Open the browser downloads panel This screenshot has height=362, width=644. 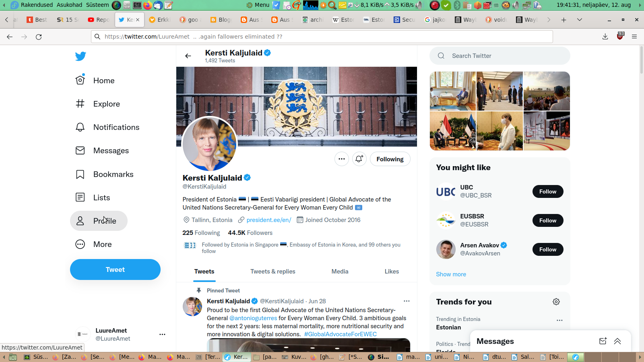[x=605, y=37]
